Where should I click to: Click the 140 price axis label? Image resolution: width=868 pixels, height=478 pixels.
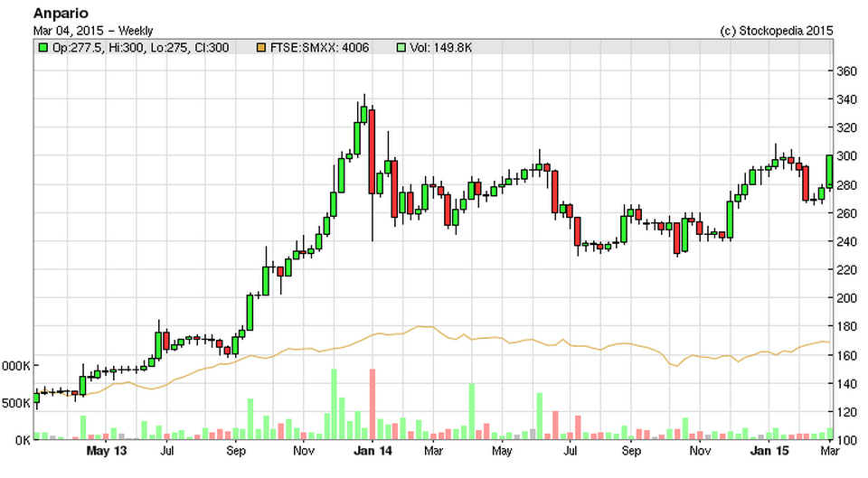coord(846,384)
